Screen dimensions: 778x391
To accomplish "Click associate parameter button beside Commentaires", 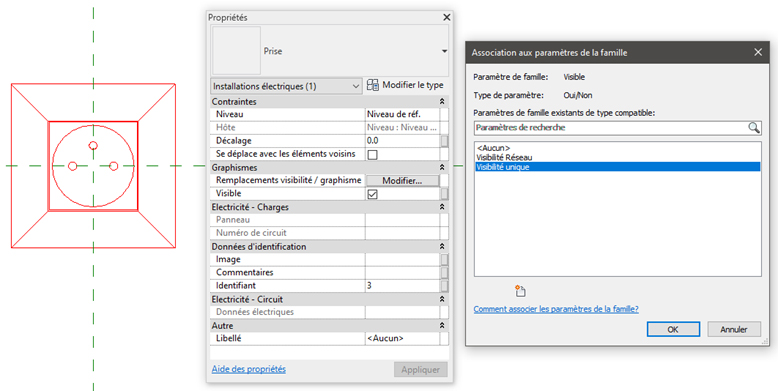I will coord(445,272).
